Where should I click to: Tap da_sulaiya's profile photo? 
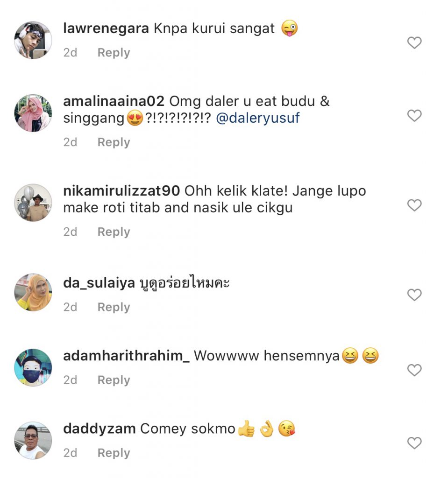pyautogui.click(x=33, y=292)
